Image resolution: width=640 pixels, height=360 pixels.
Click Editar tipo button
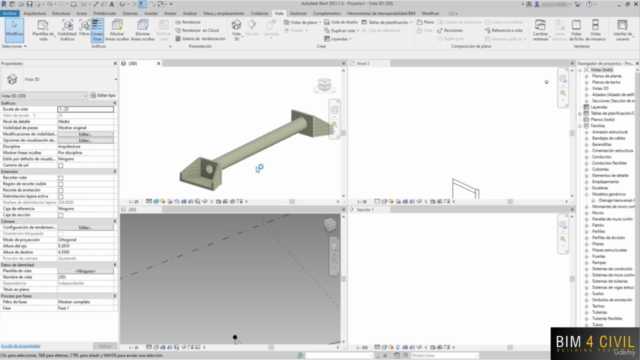point(103,96)
